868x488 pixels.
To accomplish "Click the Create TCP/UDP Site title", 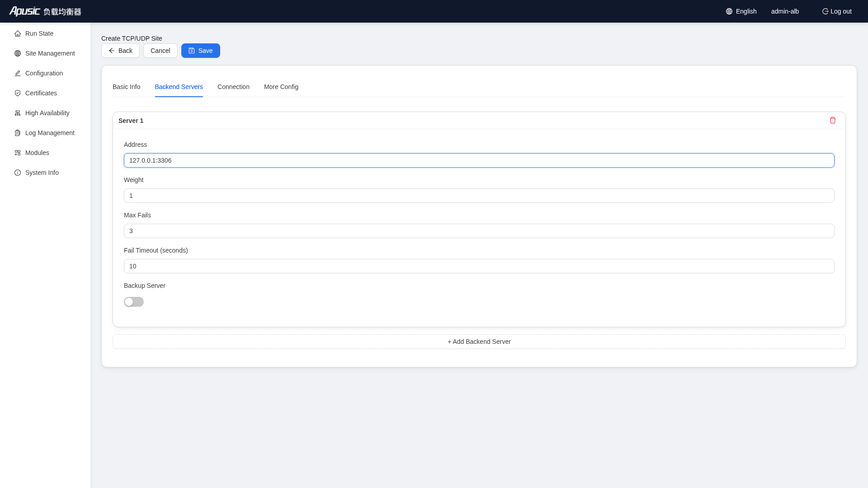I will pos(132,38).
